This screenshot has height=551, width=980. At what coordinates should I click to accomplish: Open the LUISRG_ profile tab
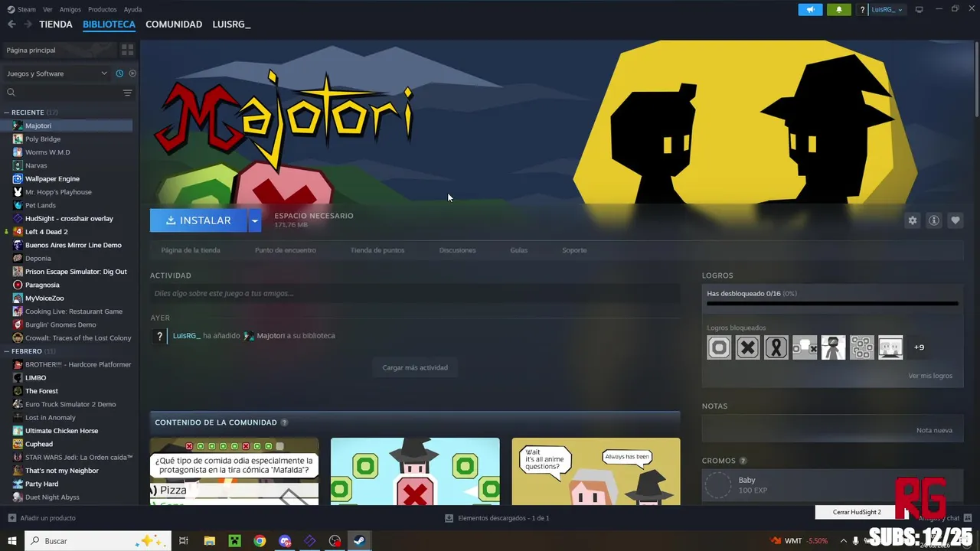231,24
